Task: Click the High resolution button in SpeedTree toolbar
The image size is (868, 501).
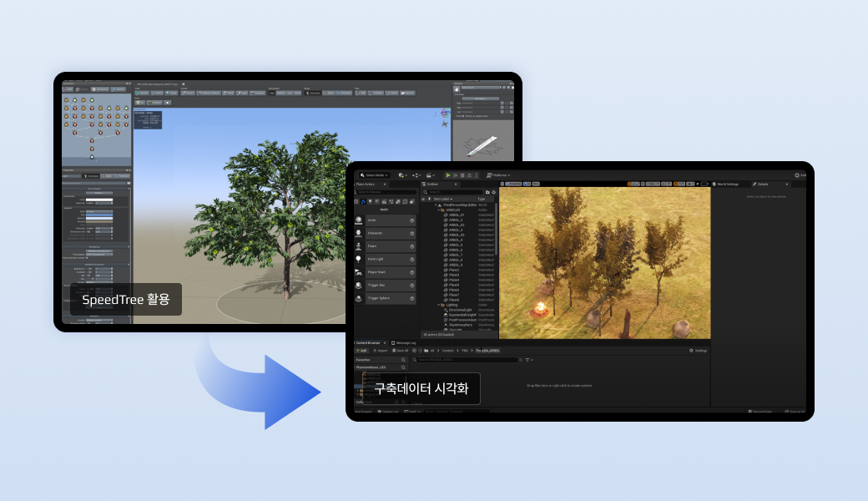Action: point(272,93)
